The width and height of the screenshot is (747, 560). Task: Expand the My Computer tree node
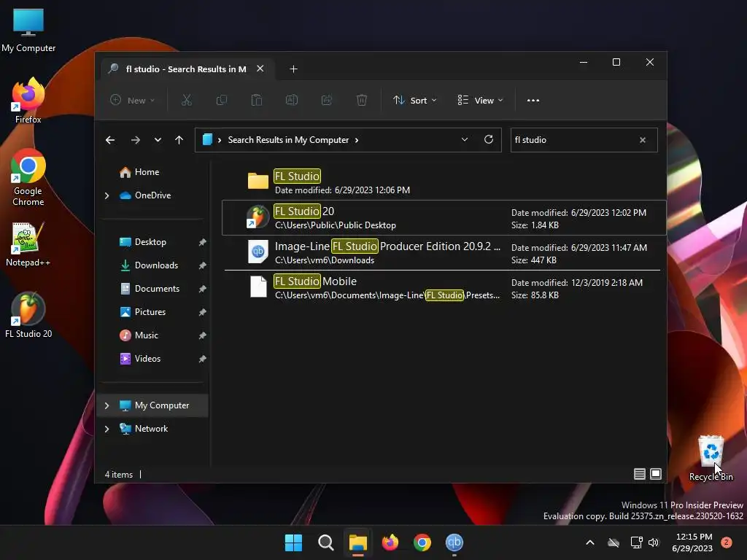point(107,405)
